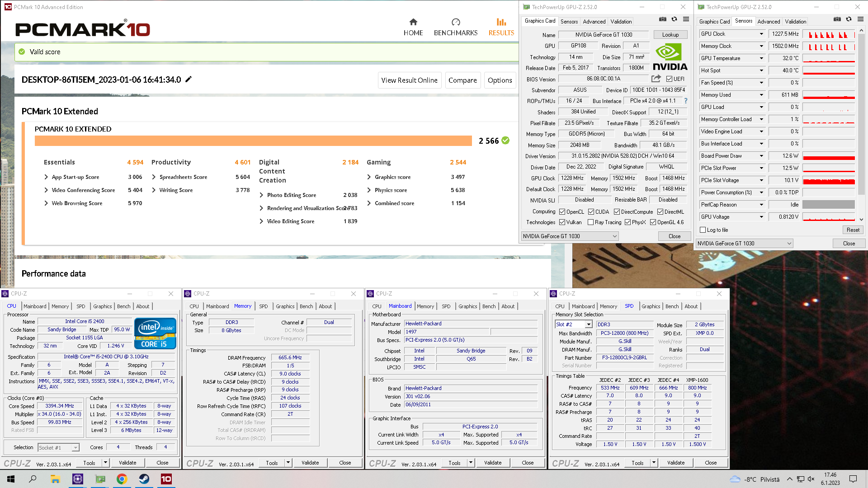The width and height of the screenshot is (868, 488).
Task: Open Graphics tab in CPU-Z Mainboard window
Action: [468, 306]
